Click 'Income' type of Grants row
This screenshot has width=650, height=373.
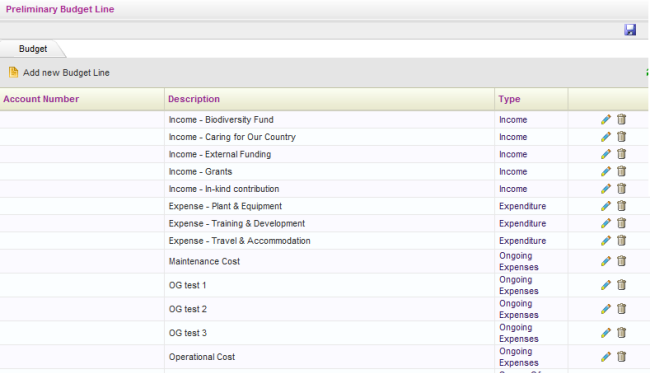pos(513,172)
